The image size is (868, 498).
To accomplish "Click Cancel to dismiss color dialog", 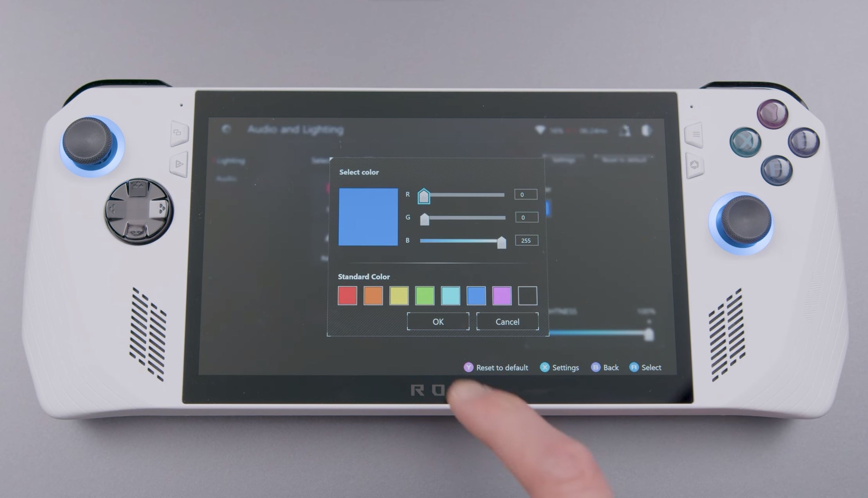I will pyautogui.click(x=507, y=322).
